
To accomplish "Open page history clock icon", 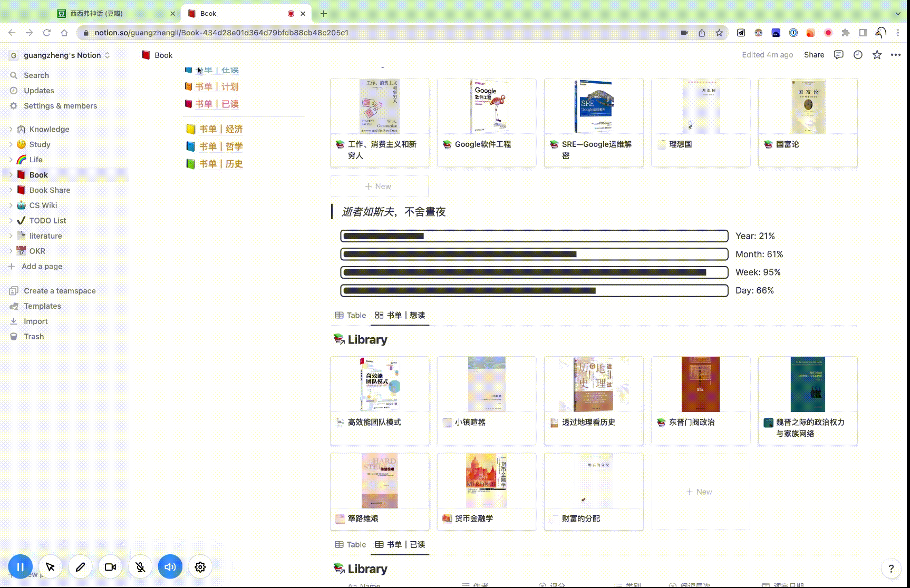I will 858,55.
